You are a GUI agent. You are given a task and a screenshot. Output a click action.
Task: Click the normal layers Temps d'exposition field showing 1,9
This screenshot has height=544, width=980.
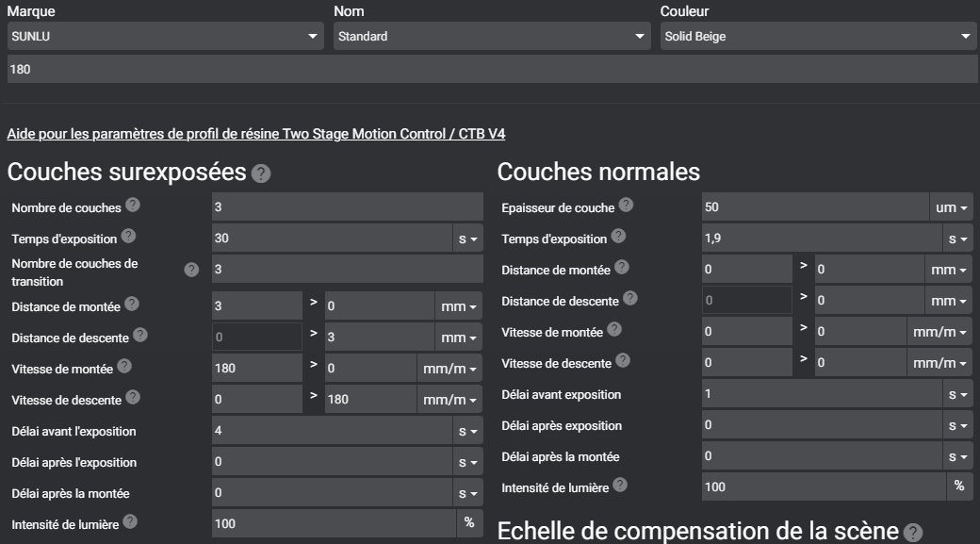click(x=822, y=239)
